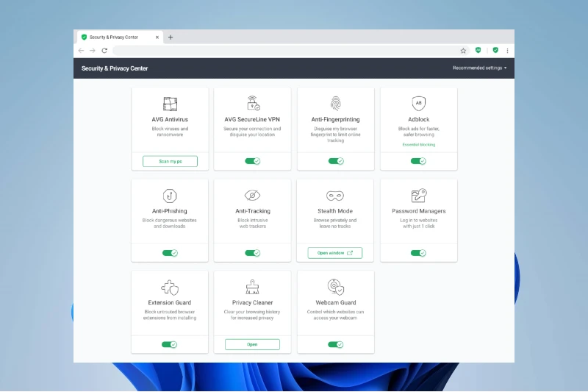588x392 pixels.
Task: Click 'Block viruses and ransomware' description
Action: point(170,132)
